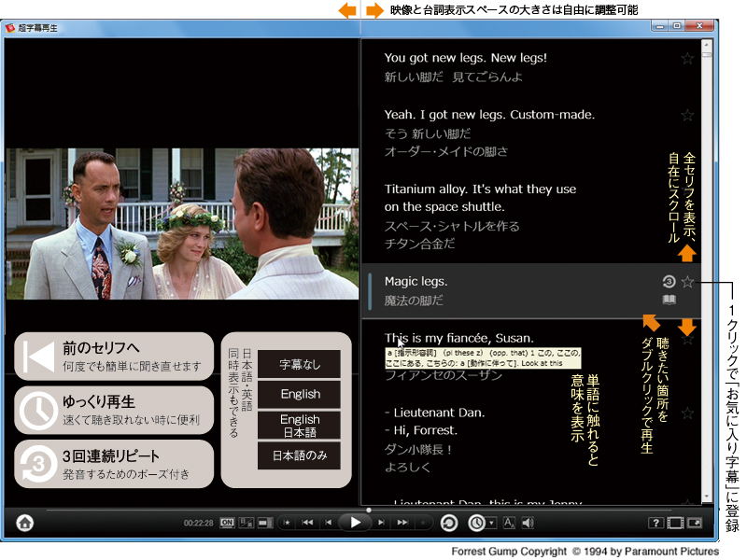Image resolution: width=747 pixels, height=560 pixels.
Task: Select the line "You got new legs. New legs!"
Action: coord(465,58)
